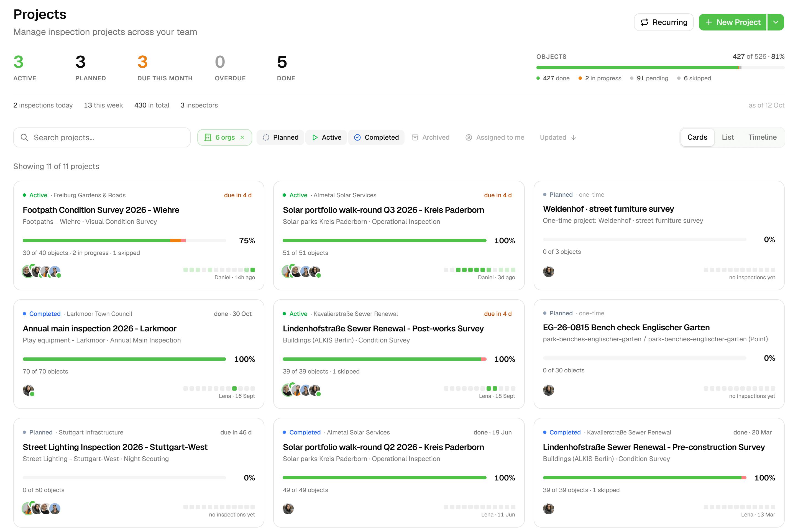Switch to the List view
This screenshot has width=798, height=532.
coord(728,137)
